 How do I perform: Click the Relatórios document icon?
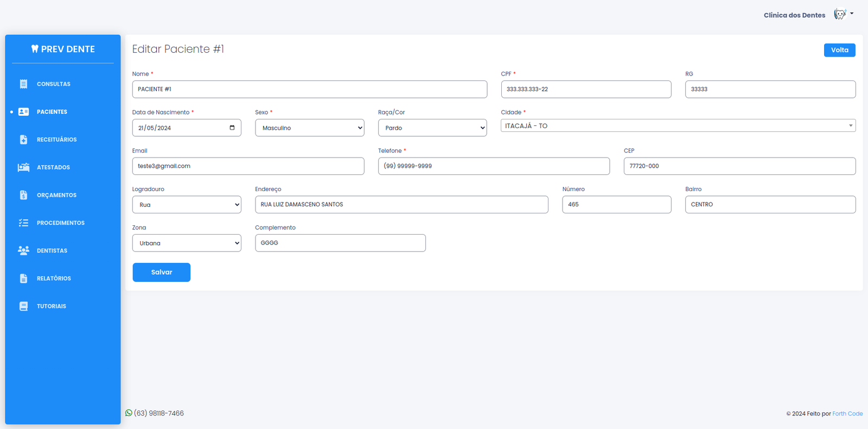point(23,279)
